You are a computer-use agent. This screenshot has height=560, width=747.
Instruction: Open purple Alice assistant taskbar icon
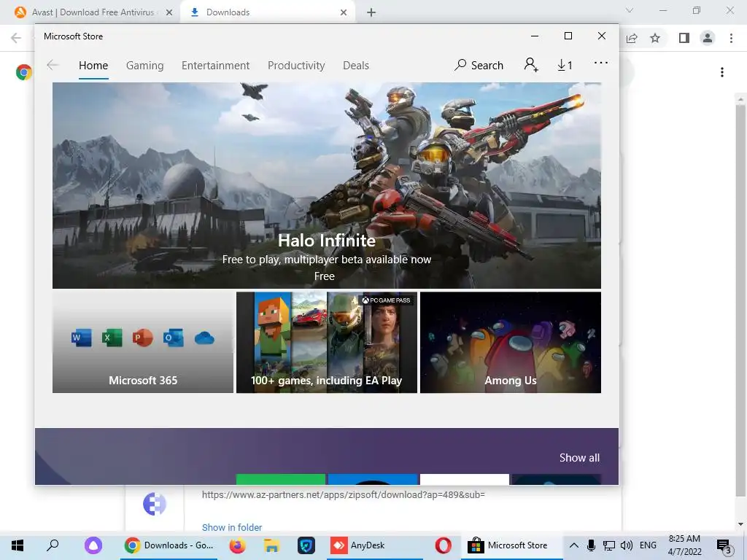coord(93,545)
